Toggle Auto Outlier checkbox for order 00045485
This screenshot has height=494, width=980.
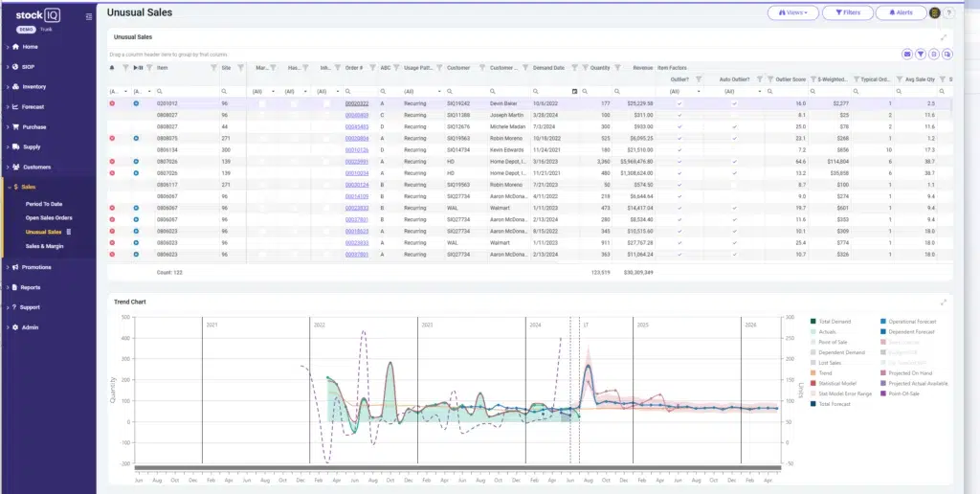(x=734, y=127)
